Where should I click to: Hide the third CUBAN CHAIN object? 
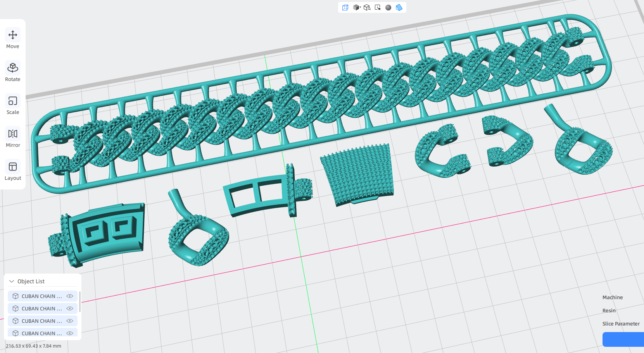(70, 321)
